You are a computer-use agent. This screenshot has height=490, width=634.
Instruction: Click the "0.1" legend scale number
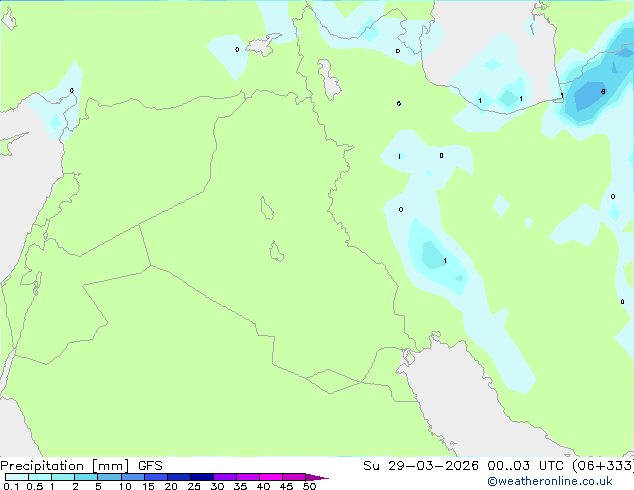pyautogui.click(x=11, y=486)
